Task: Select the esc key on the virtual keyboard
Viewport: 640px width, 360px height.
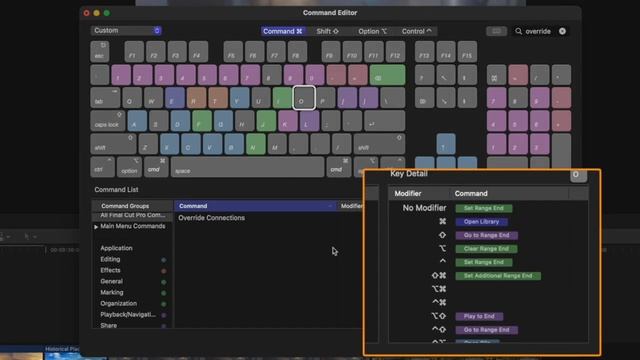Action: point(100,52)
